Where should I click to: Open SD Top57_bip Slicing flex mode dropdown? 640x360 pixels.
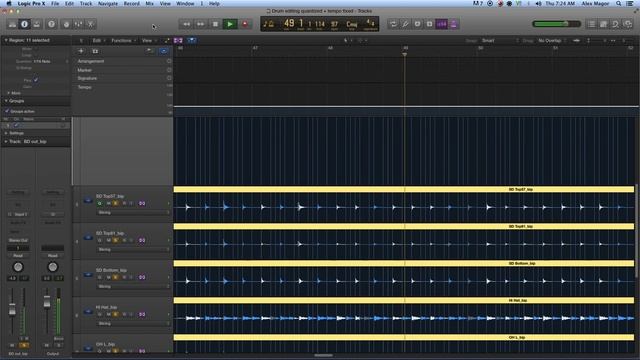(x=133, y=213)
